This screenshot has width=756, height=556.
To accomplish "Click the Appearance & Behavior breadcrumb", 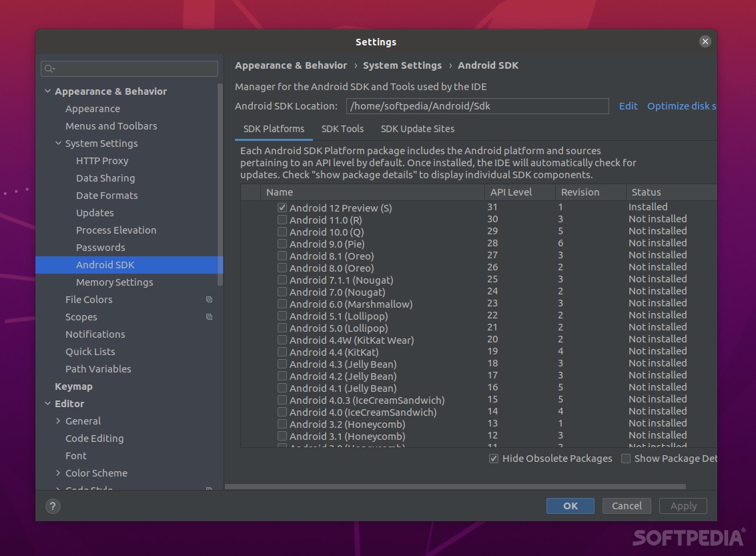I will click(291, 65).
